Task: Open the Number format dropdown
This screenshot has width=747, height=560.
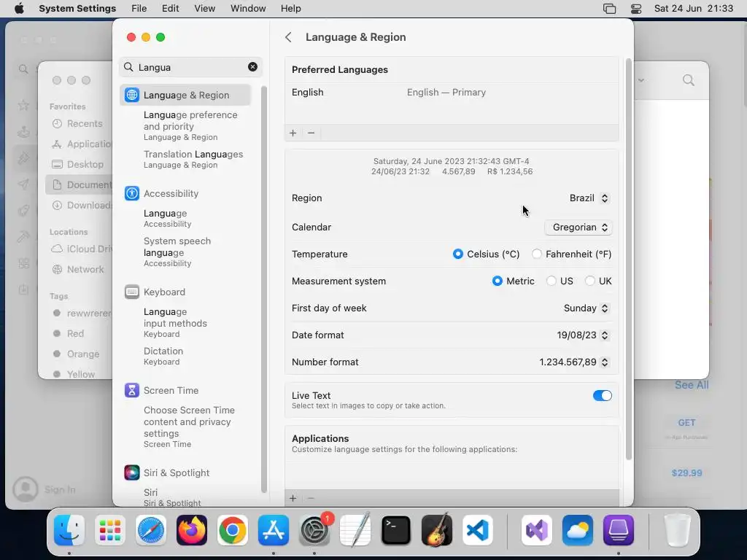Action: pos(574,362)
